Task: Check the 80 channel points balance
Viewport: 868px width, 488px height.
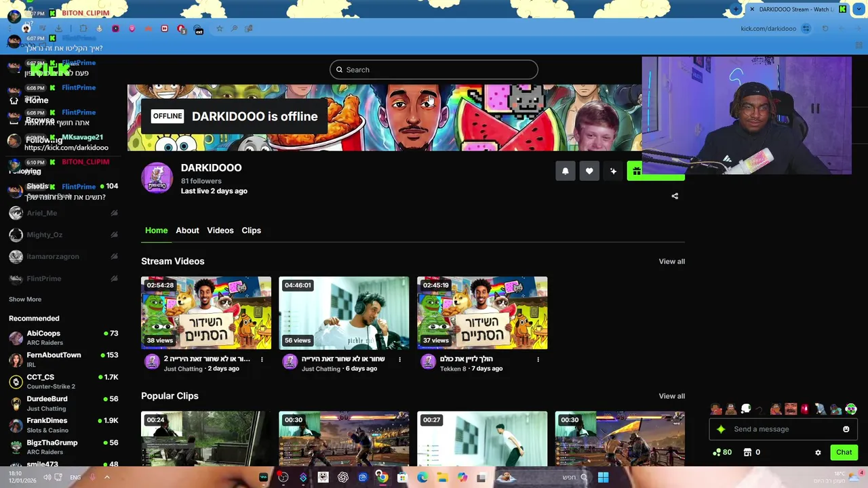Action: [x=722, y=452]
